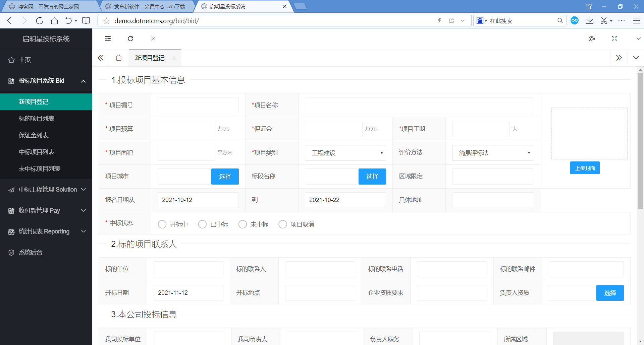
Task: Open the 评价方法 dropdown
Action: click(x=492, y=153)
